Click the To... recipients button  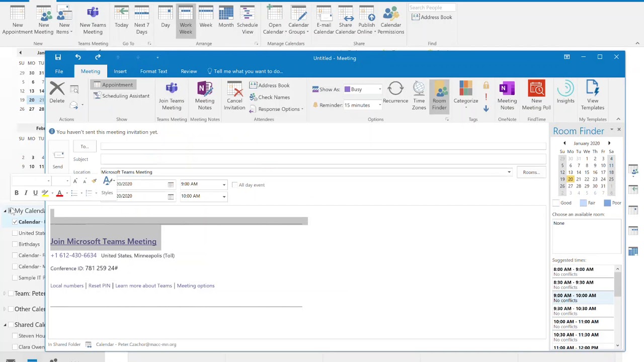coord(85,147)
